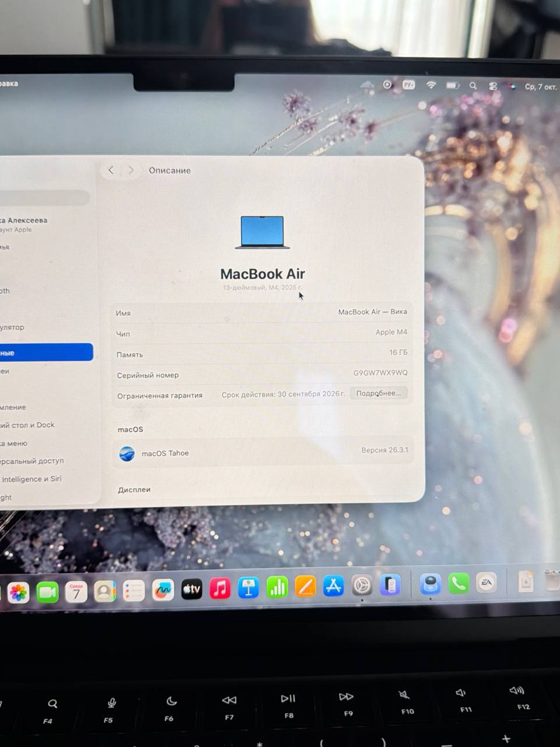Activate Siri from the menu bar
This screenshot has height=747, width=560.
tap(512, 86)
